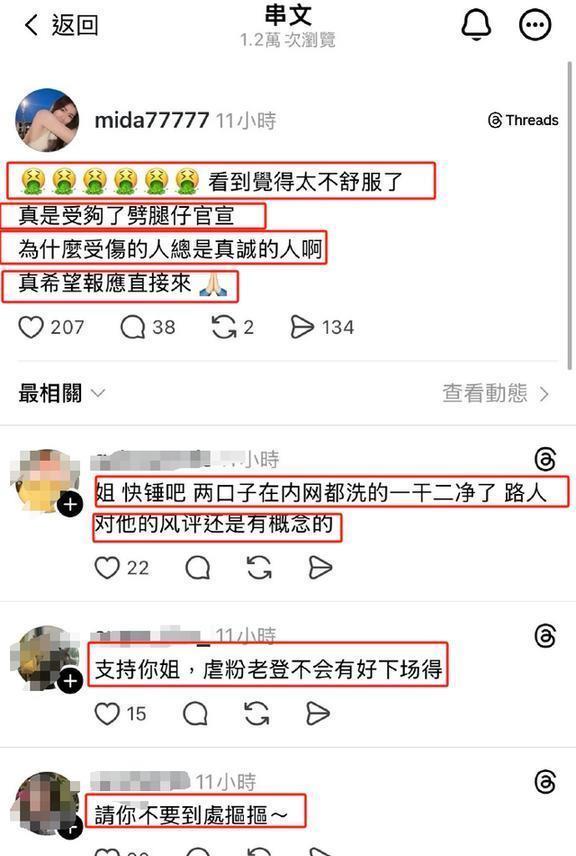Image resolution: width=576 pixels, height=856 pixels.
Task: Like the mida77777 post with 207 likes
Action: (x=31, y=327)
